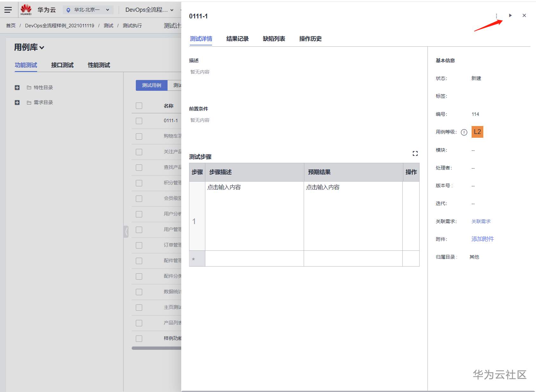Expand the 特性目录 tree node
This screenshot has width=536, height=392.
17,88
